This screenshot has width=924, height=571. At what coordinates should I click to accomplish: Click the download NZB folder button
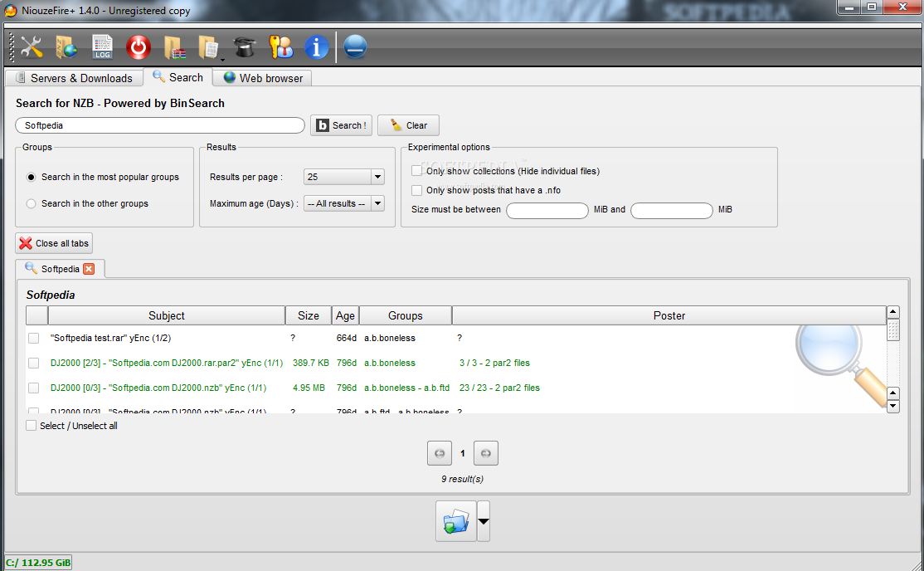[x=456, y=521]
